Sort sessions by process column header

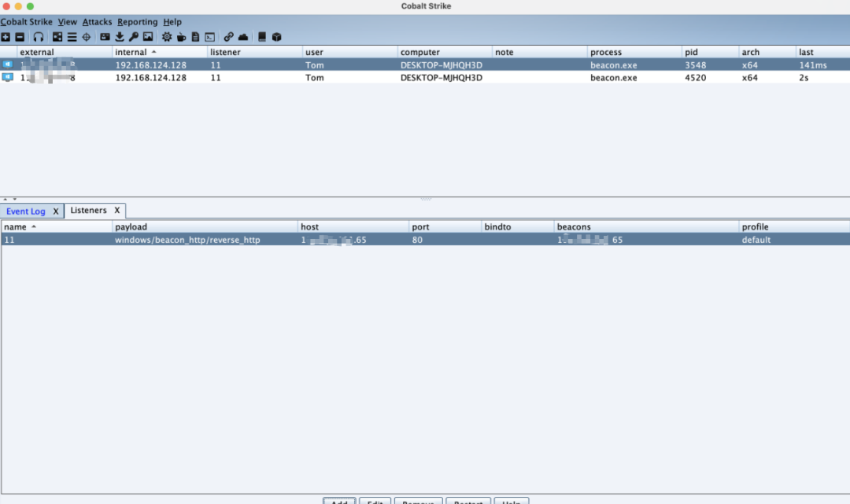635,52
